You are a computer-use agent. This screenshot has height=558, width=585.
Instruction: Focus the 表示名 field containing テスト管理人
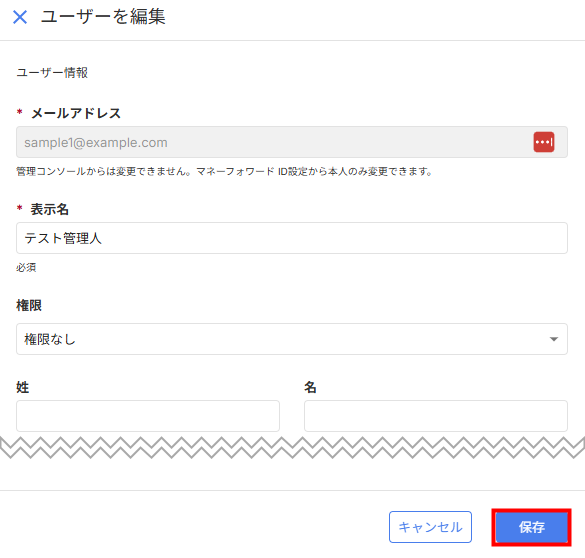pyautogui.click(x=292, y=238)
